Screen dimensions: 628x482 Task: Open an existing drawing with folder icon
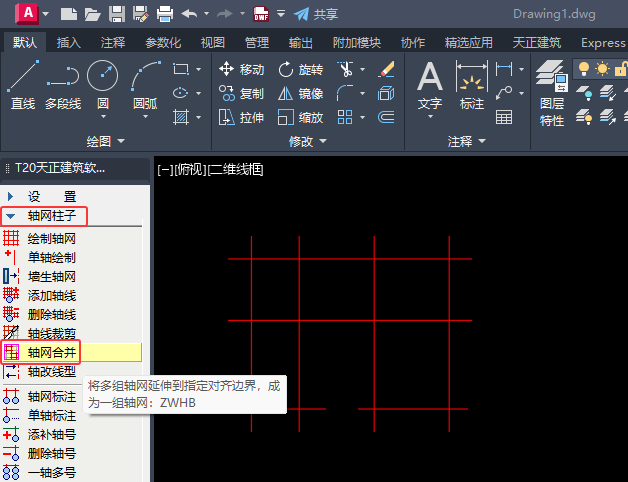(x=93, y=14)
